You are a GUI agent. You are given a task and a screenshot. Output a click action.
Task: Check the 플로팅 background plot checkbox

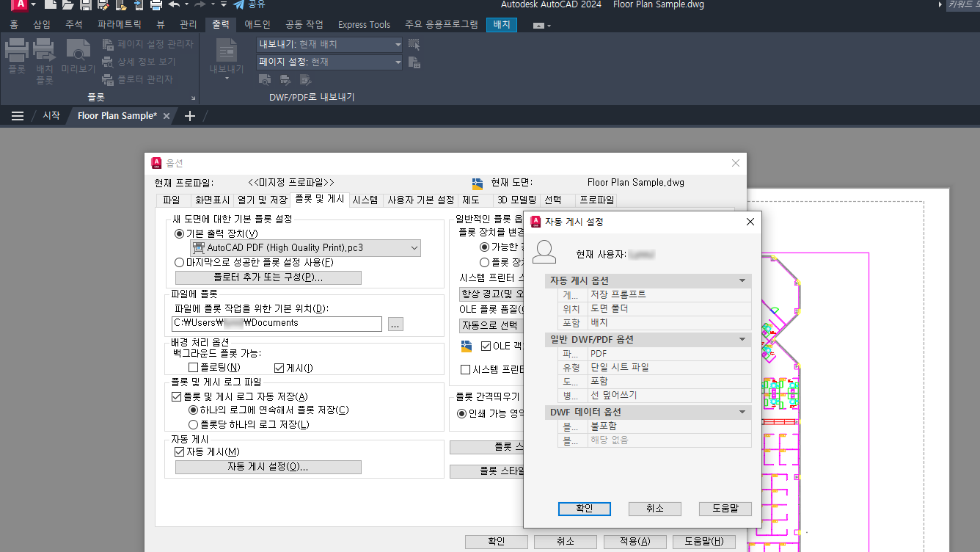(194, 368)
